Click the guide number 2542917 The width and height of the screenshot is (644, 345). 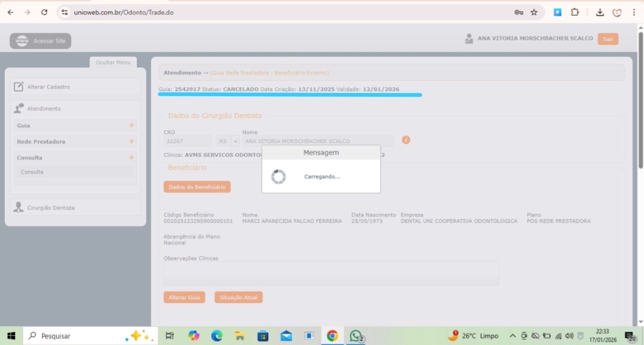click(187, 89)
